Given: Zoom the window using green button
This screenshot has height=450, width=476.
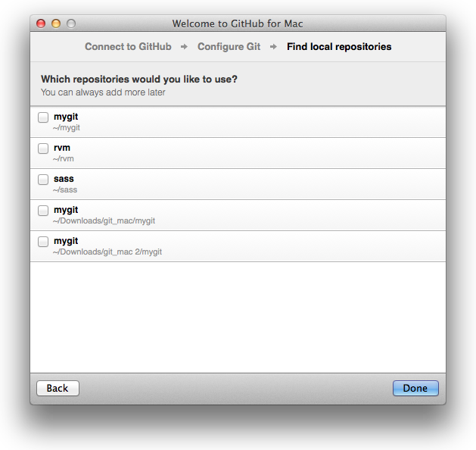Looking at the screenshot, I should [71, 23].
